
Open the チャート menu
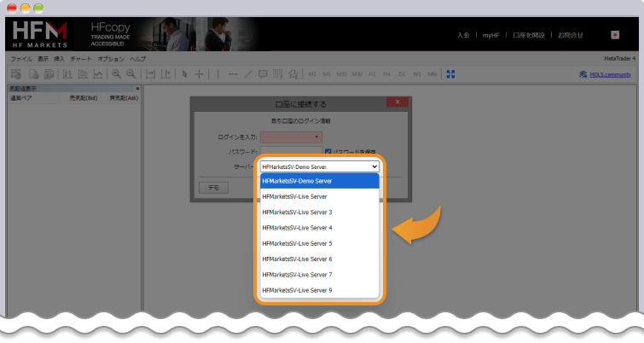[81, 59]
